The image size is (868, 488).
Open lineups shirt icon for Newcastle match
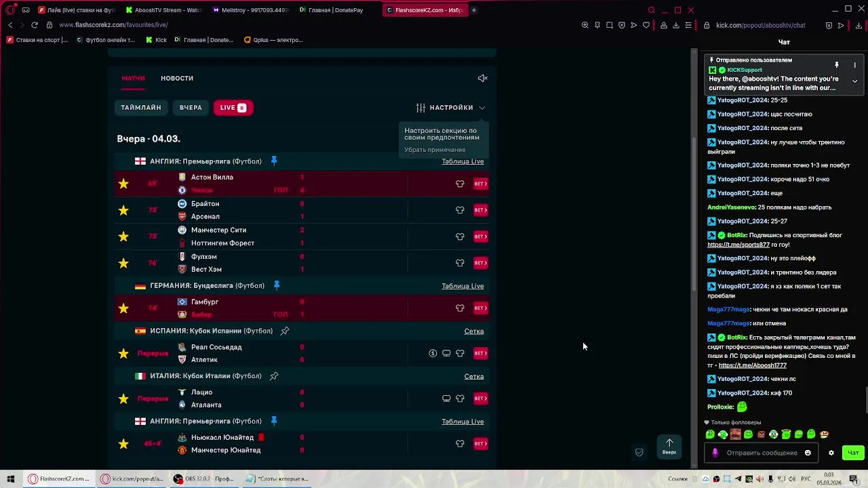pyautogui.click(x=460, y=444)
